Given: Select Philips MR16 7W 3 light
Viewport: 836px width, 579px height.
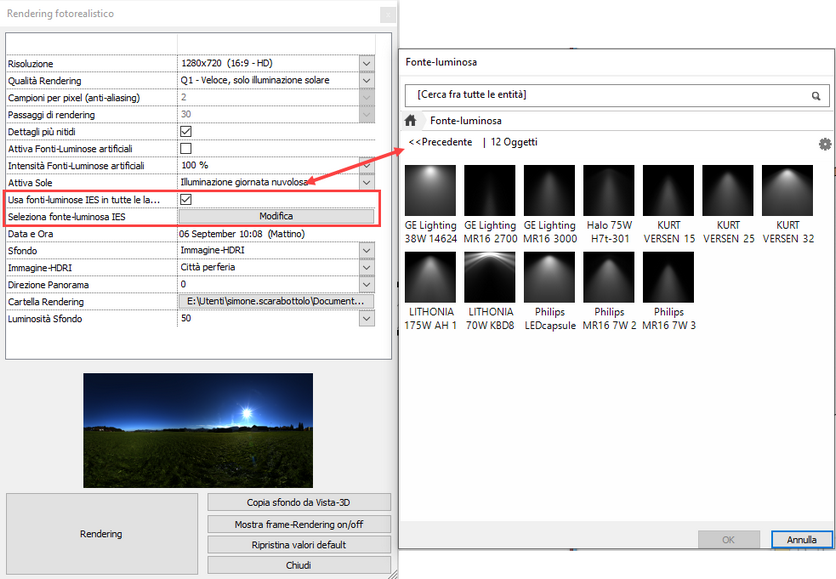Looking at the screenshot, I should (x=669, y=291).
